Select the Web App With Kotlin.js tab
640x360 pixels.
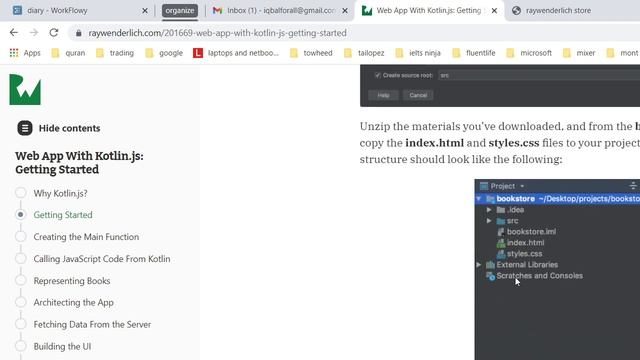pyautogui.click(x=429, y=11)
